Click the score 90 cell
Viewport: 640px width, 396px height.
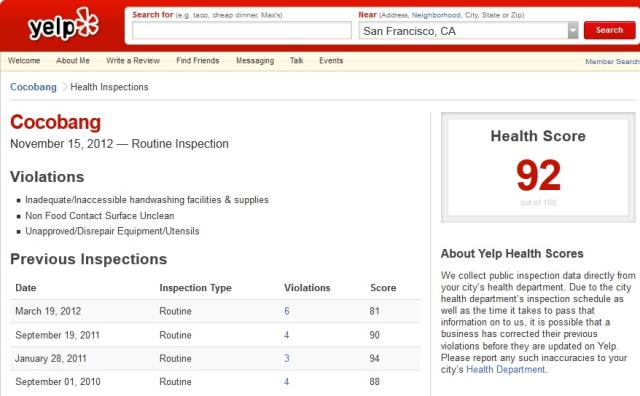[375, 335]
